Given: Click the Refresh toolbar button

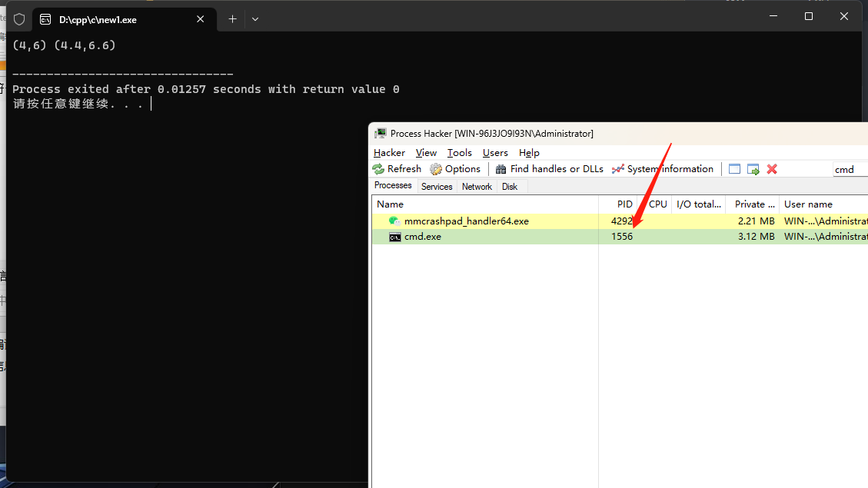Looking at the screenshot, I should 397,169.
